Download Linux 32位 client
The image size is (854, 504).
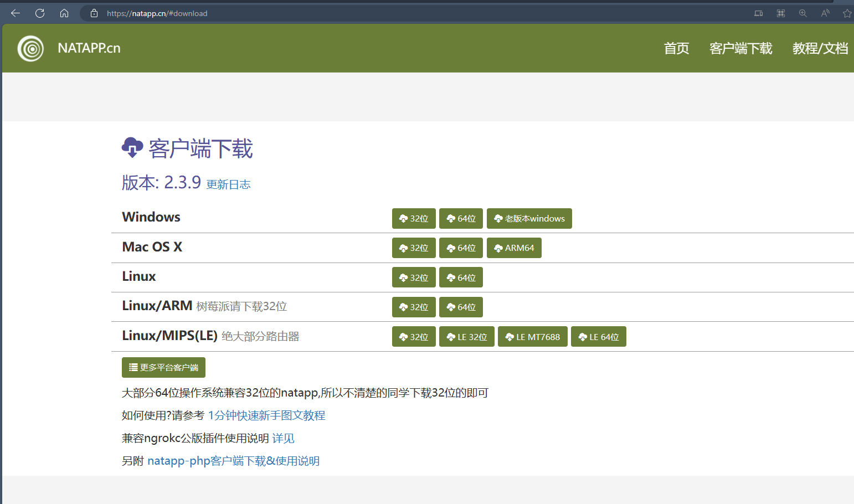point(414,277)
